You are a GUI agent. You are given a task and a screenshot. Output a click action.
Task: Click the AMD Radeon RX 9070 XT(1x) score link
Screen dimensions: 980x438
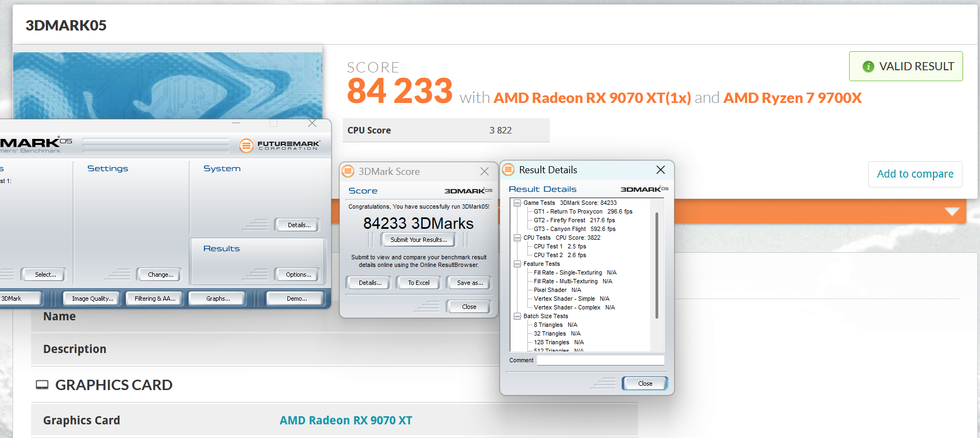tap(592, 98)
